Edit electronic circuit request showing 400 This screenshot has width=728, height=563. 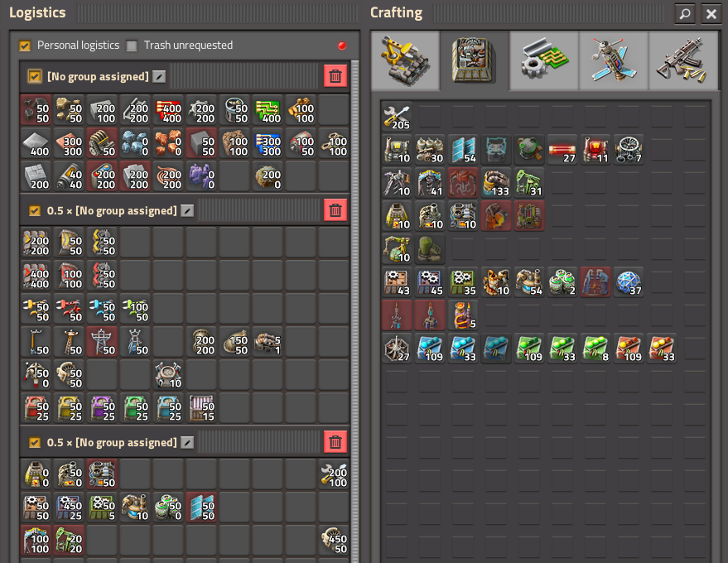pyautogui.click(x=268, y=110)
